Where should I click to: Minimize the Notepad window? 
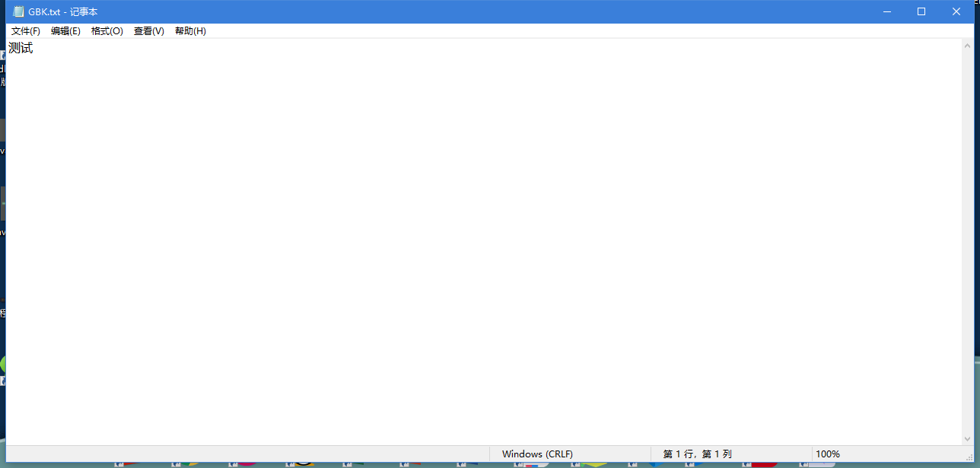coord(886,11)
